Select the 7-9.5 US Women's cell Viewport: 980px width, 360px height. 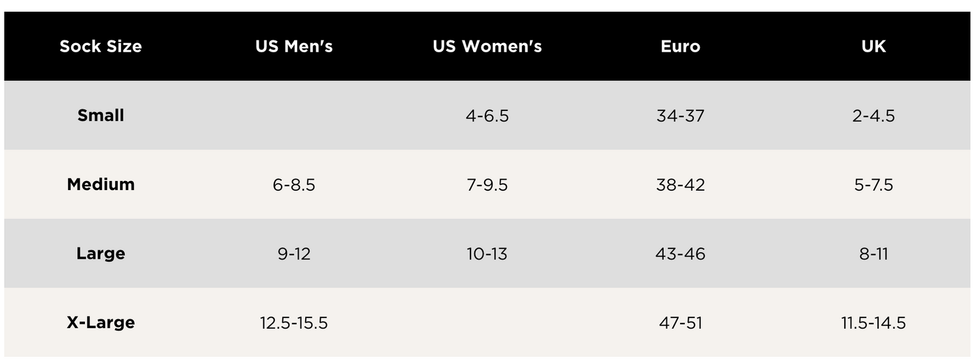click(487, 186)
